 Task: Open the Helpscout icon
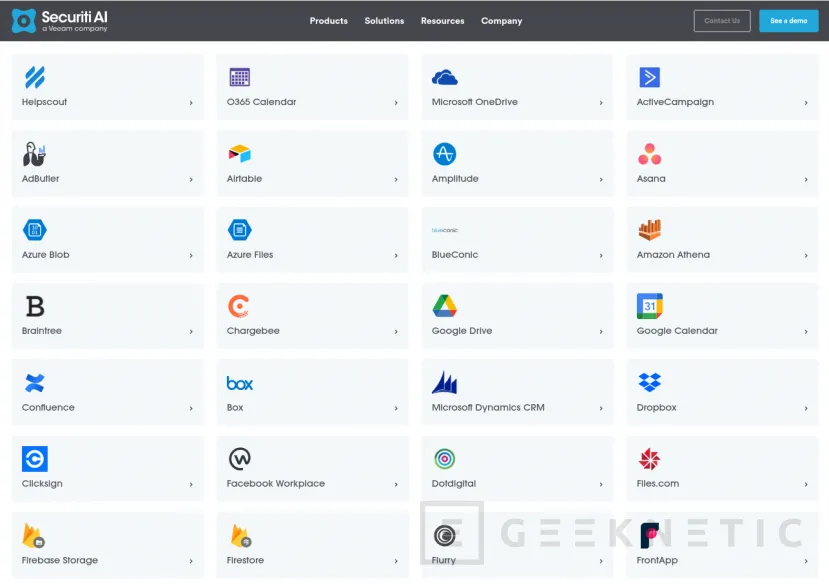click(35, 77)
